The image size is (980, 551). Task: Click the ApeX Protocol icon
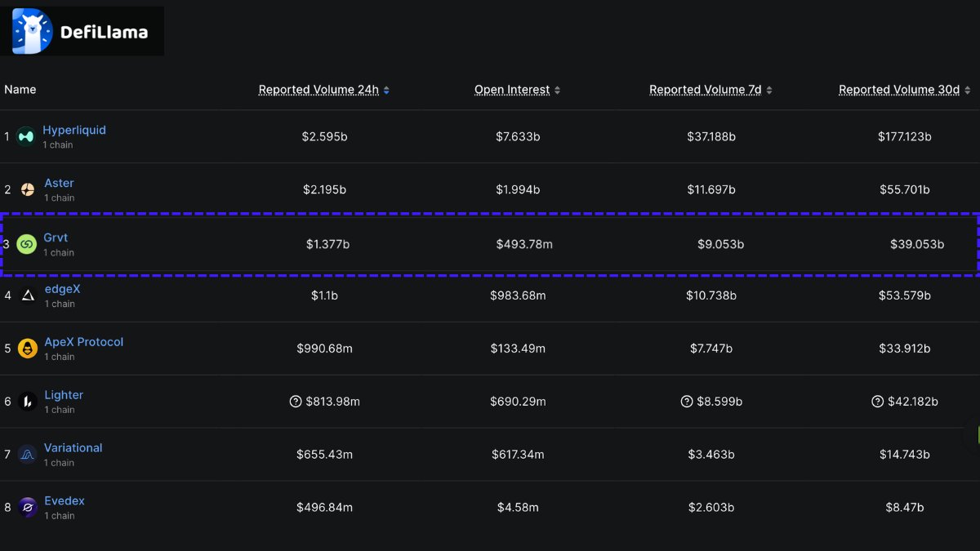click(x=27, y=349)
